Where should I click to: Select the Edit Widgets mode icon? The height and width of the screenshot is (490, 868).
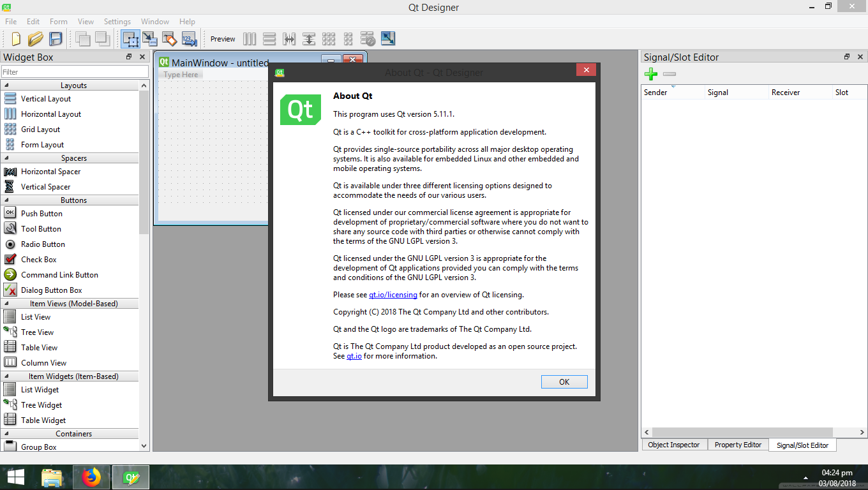click(131, 39)
